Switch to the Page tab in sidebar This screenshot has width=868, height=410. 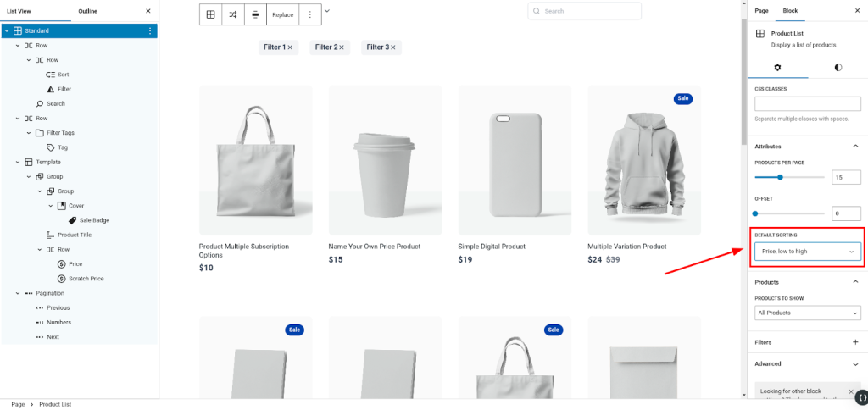point(762,10)
